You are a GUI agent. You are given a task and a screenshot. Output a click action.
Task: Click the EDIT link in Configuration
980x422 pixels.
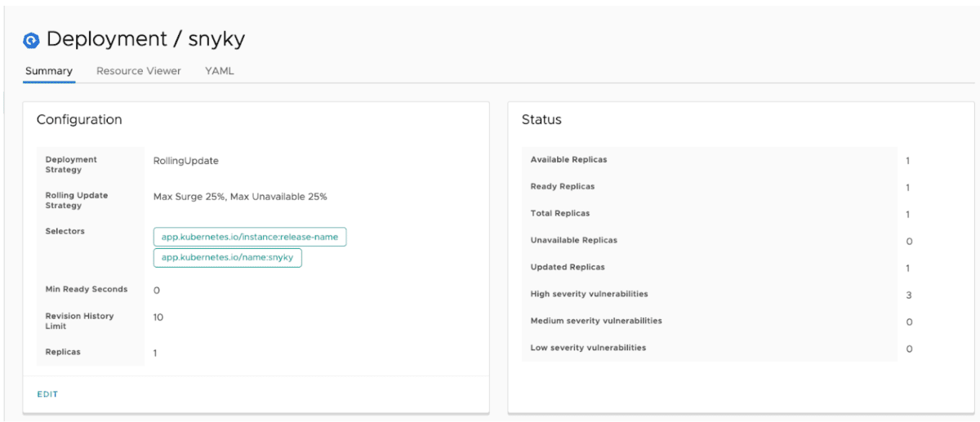(47, 394)
